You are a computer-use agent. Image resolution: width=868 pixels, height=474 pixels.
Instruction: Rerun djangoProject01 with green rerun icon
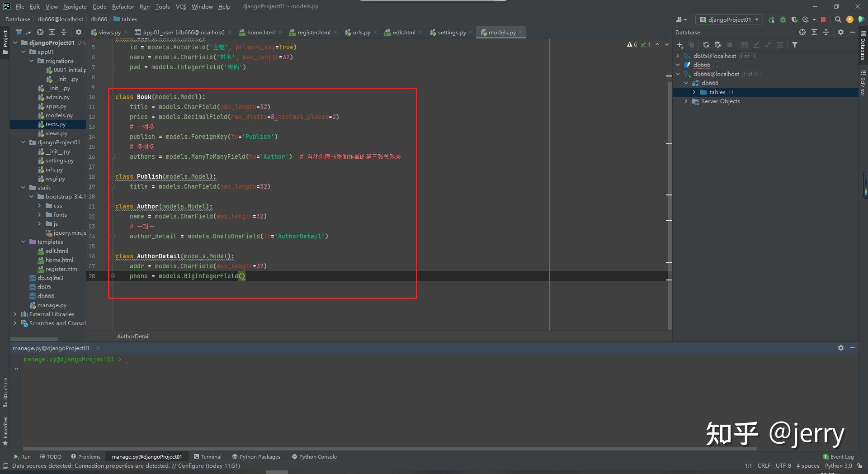click(x=771, y=19)
